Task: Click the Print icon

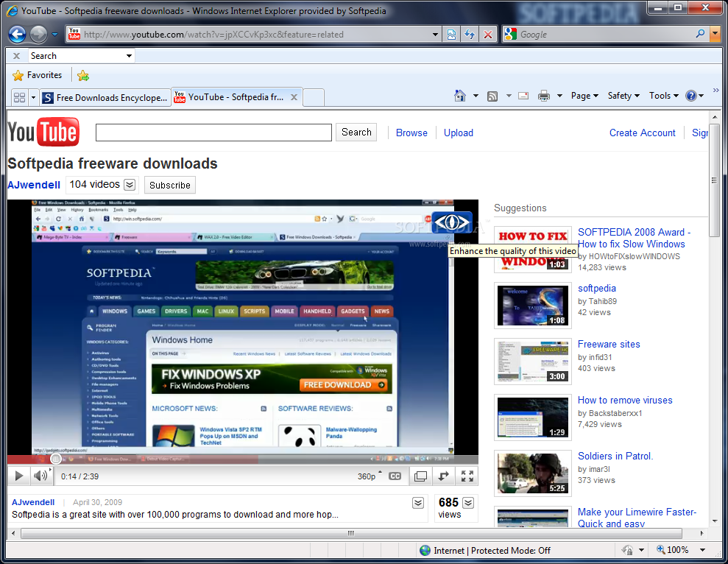Action: [x=544, y=96]
